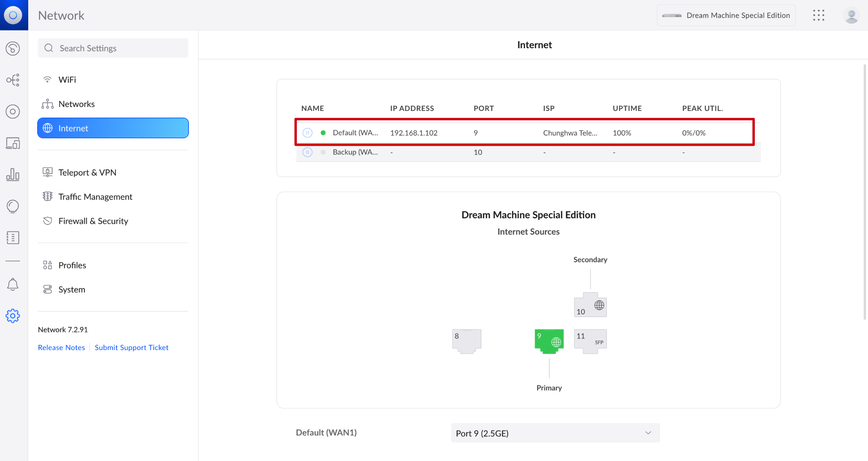Select port 10 secondary WAN icon
The image size is (868, 461).
590,305
